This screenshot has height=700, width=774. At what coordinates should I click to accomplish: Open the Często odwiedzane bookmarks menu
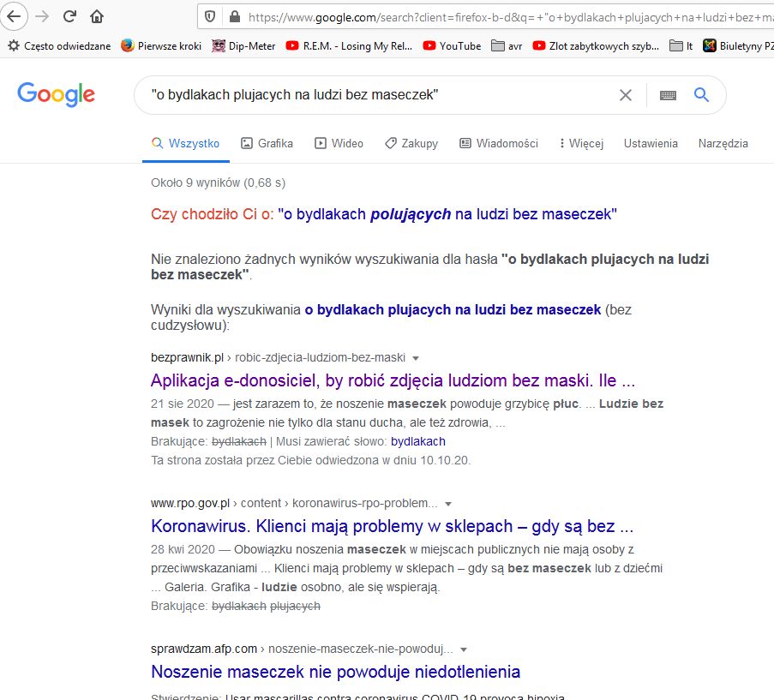[x=59, y=46]
